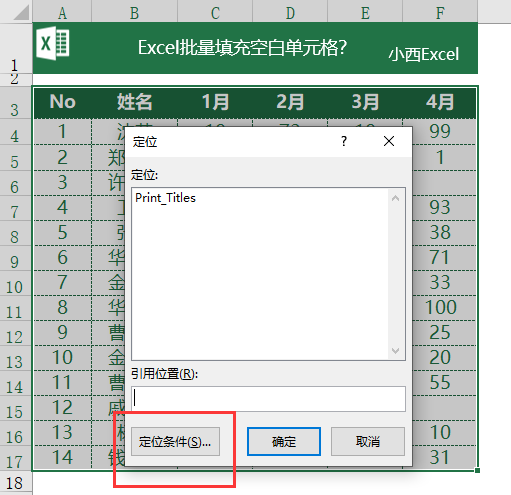Select Print_Titles in the 定位 list
This screenshot has height=495, width=511.
point(165,198)
